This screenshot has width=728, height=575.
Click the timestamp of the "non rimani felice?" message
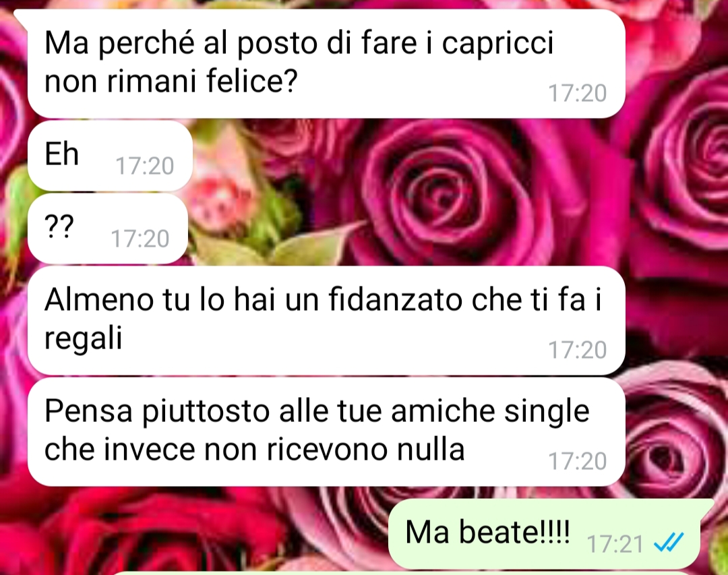[x=577, y=93]
